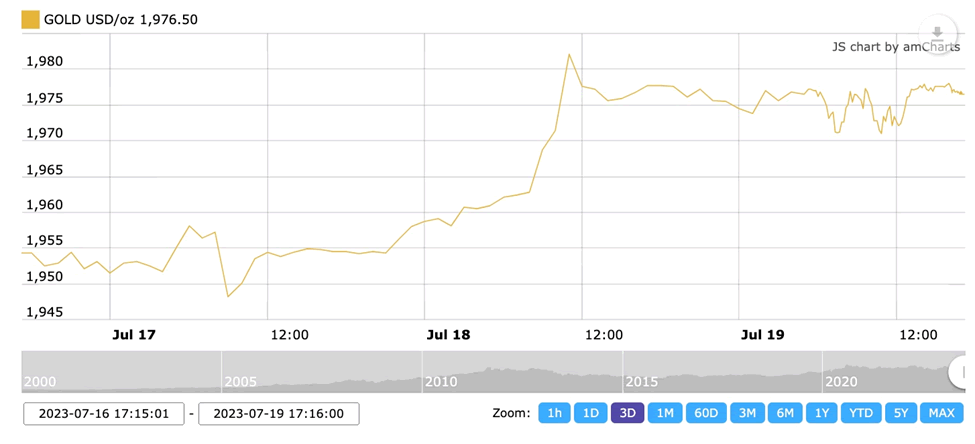Click the start date input field
Screen dimensions: 975x444
(x=104, y=413)
